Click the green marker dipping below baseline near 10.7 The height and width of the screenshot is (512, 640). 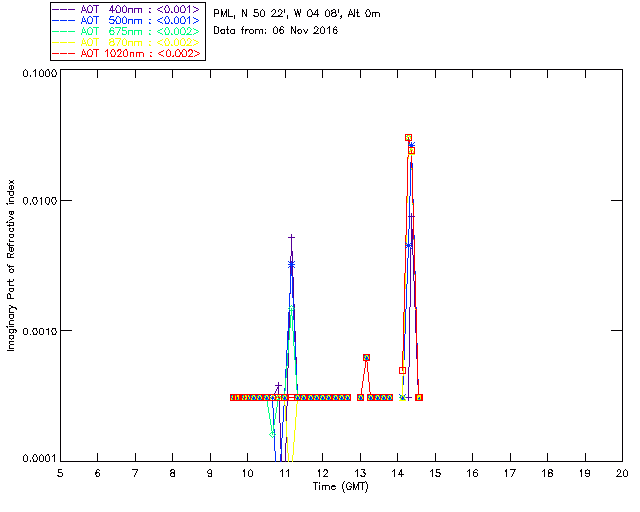272,434
